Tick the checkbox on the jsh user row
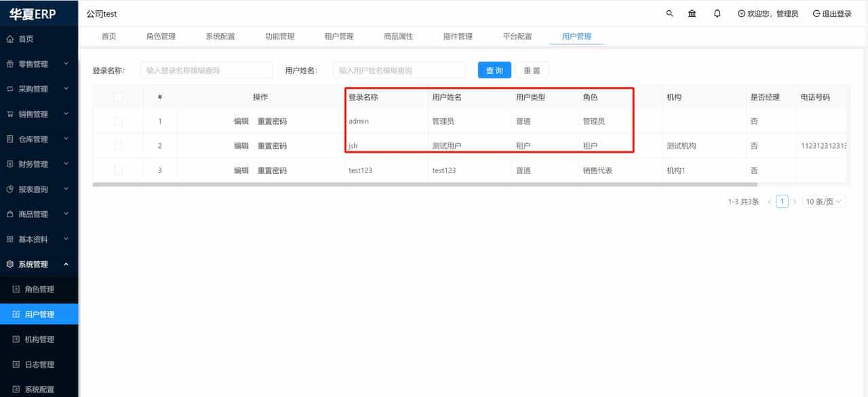Image resolution: width=868 pixels, height=397 pixels. click(x=117, y=145)
